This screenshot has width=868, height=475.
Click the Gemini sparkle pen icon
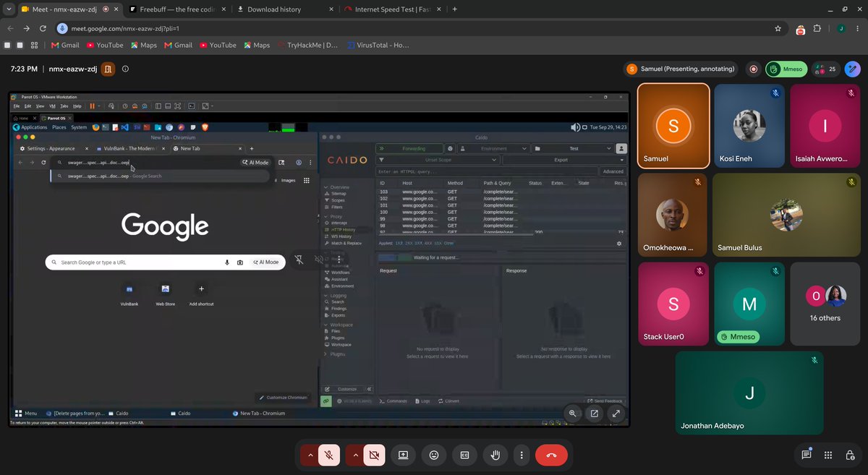(853, 69)
